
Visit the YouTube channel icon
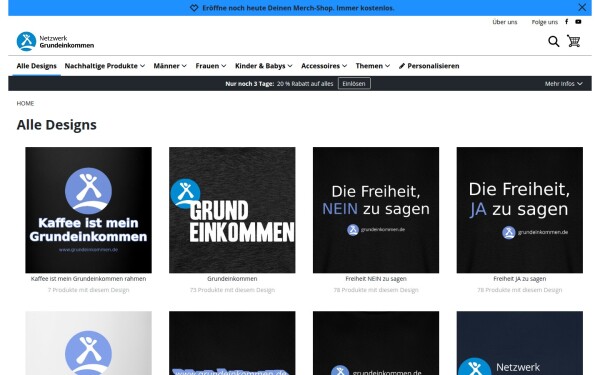[x=578, y=22]
